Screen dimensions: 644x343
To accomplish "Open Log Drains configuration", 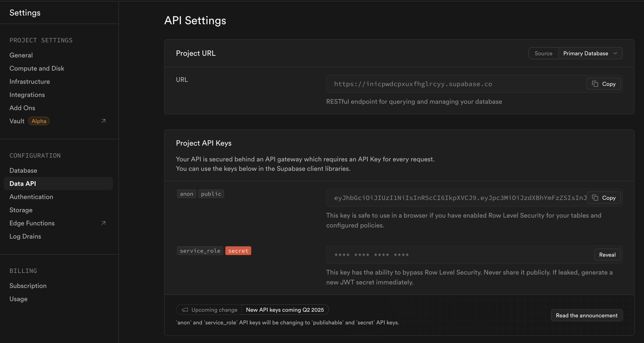I will point(25,236).
